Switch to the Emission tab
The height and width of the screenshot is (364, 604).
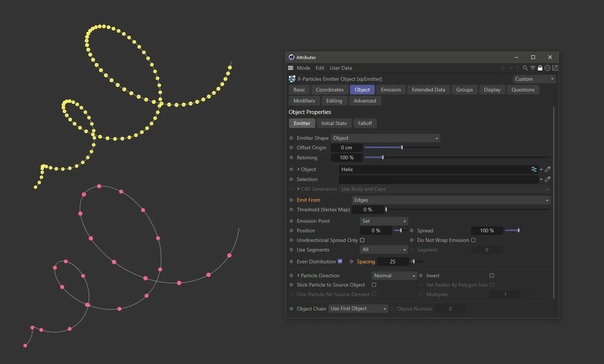(x=391, y=90)
